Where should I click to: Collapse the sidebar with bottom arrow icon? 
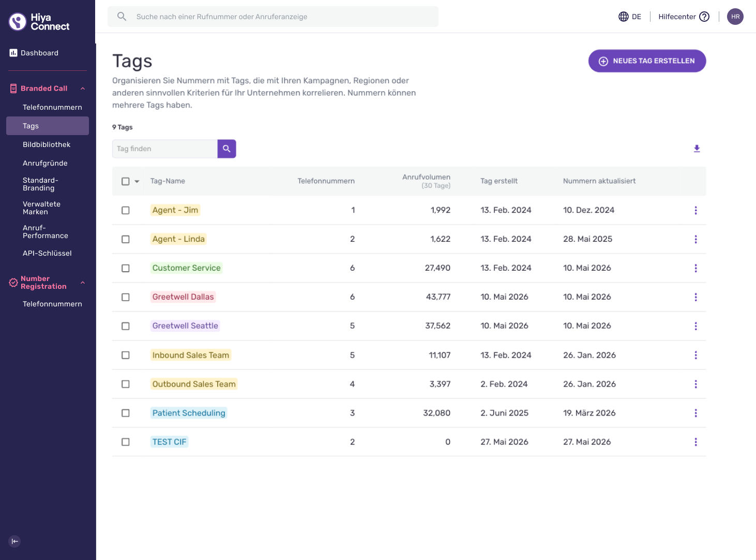[x=14, y=541]
